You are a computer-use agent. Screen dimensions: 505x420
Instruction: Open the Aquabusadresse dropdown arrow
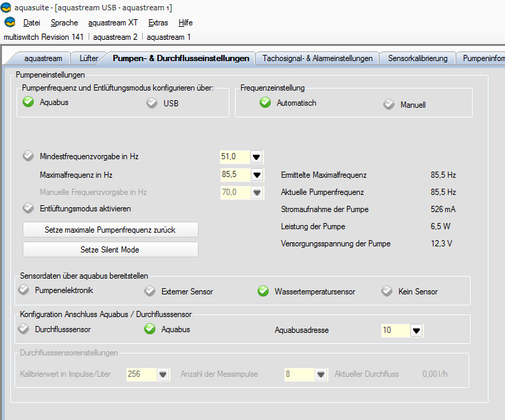[x=416, y=330]
